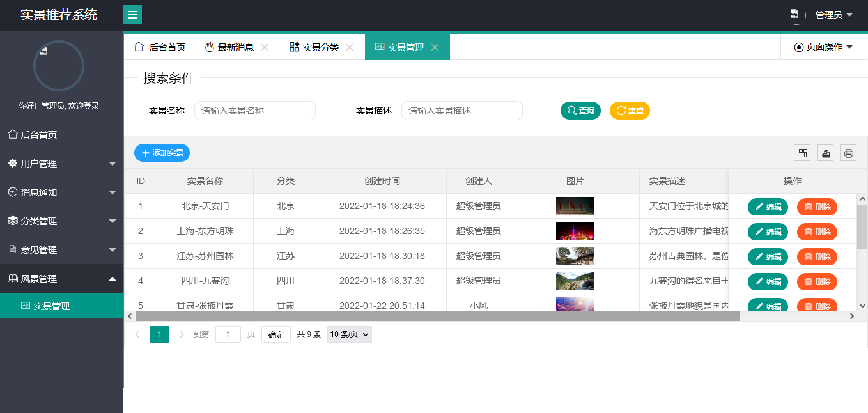Edit the 上海-东方明珠 row

tap(768, 231)
